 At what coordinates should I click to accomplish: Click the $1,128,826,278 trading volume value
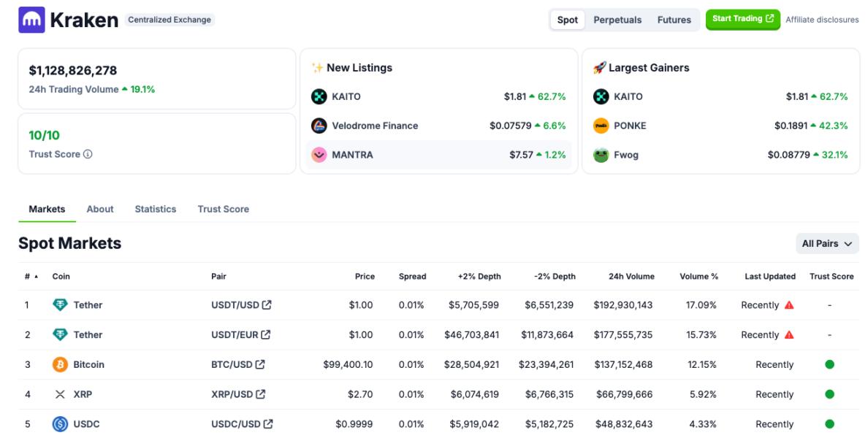(x=73, y=71)
